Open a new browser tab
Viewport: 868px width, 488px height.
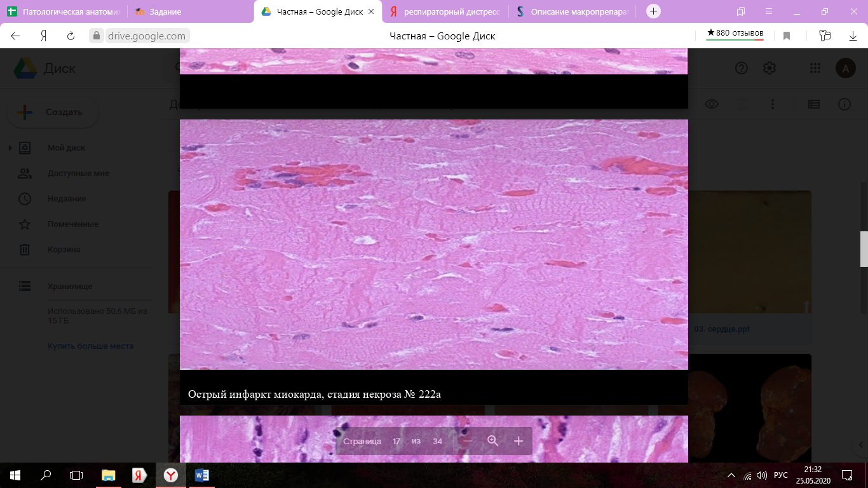pos(653,11)
